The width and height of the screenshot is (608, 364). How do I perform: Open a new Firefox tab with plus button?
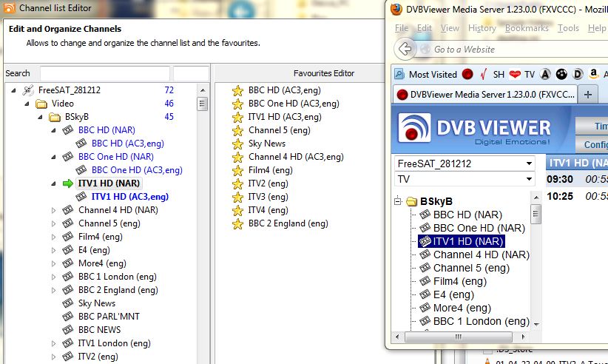click(588, 95)
